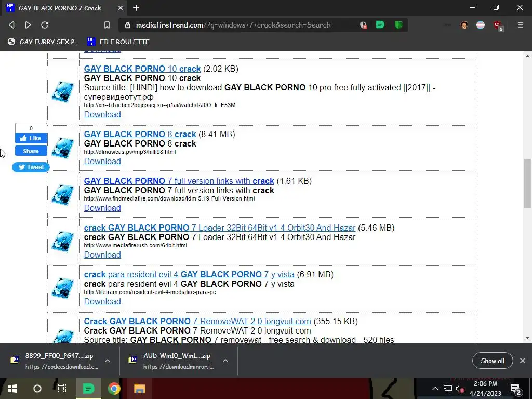Open the clock showing 2:06 PM
Image resolution: width=532 pixels, height=399 pixels.
tap(485, 389)
